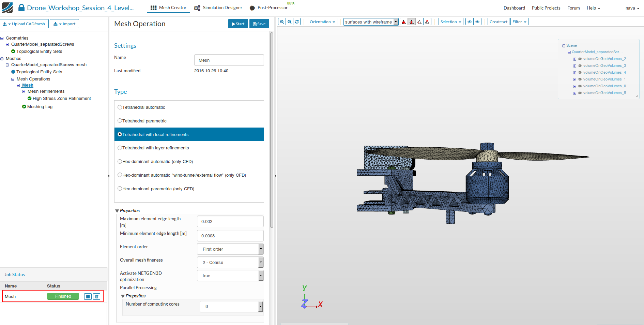
Task: Select Tetrahedral automatic mesh type
Action: (120, 107)
